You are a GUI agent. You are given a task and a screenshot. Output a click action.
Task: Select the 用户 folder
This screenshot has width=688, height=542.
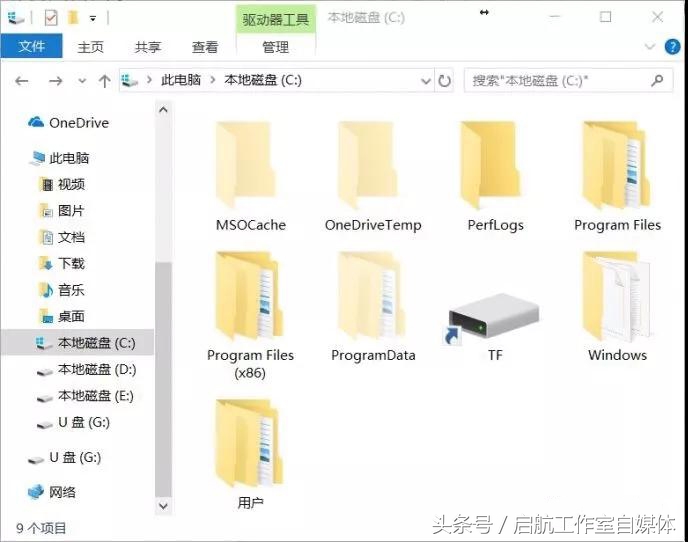pyautogui.click(x=250, y=454)
